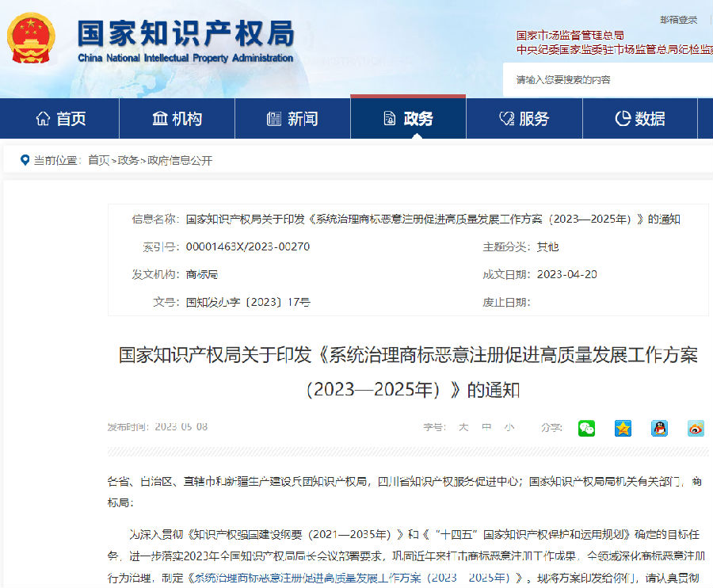Image resolution: width=713 pixels, height=588 pixels.
Task: Open the 机构 navigation menu
Action: click(177, 119)
